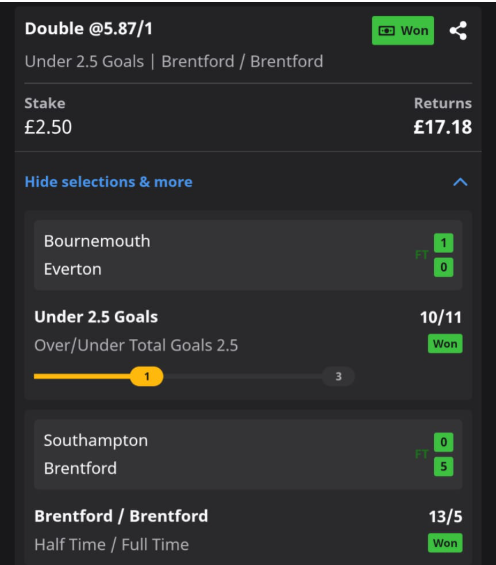This screenshot has width=496, height=565.
Task: Click the share icon
Action: pos(458,31)
